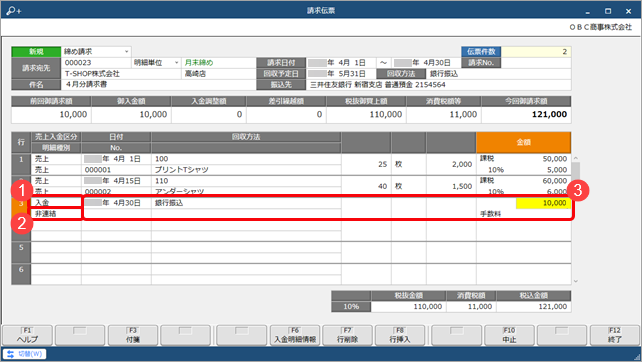Click the 新規 mode indicator

pyautogui.click(x=36, y=52)
